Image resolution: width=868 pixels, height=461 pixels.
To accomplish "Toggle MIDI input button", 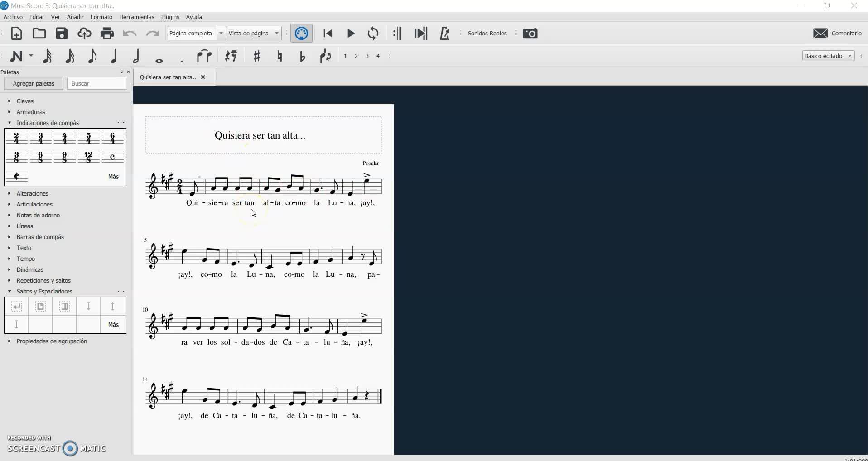I will coord(302,34).
